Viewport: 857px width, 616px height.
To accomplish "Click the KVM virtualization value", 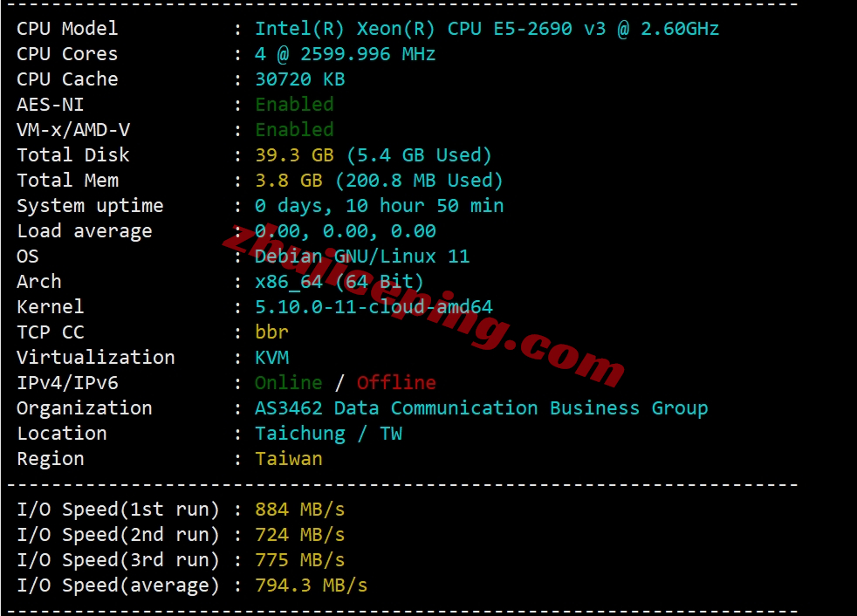I will pyautogui.click(x=271, y=358).
